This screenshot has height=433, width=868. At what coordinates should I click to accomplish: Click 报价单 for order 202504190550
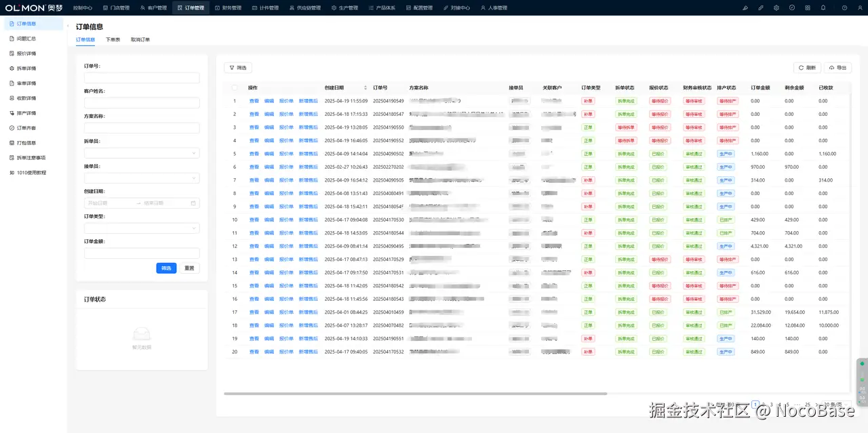286,127
